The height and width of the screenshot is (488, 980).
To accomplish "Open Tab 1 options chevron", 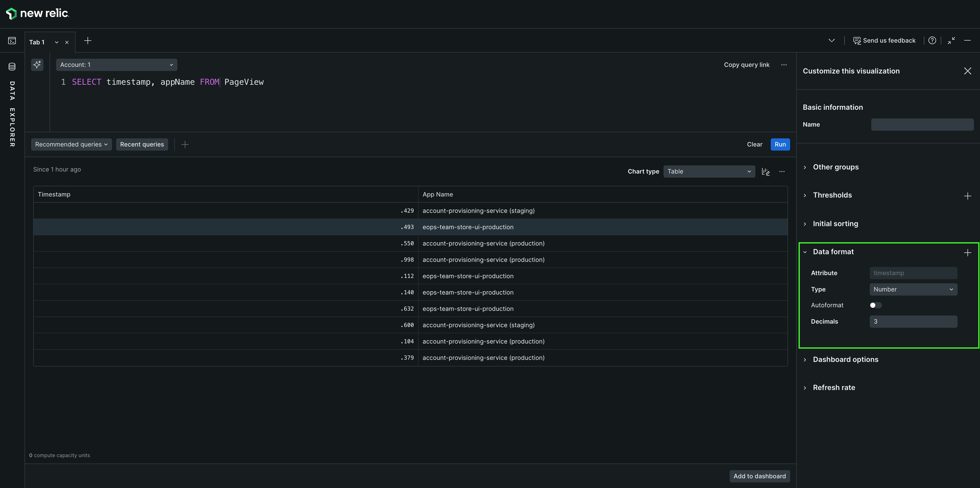I will click(57, 42).
